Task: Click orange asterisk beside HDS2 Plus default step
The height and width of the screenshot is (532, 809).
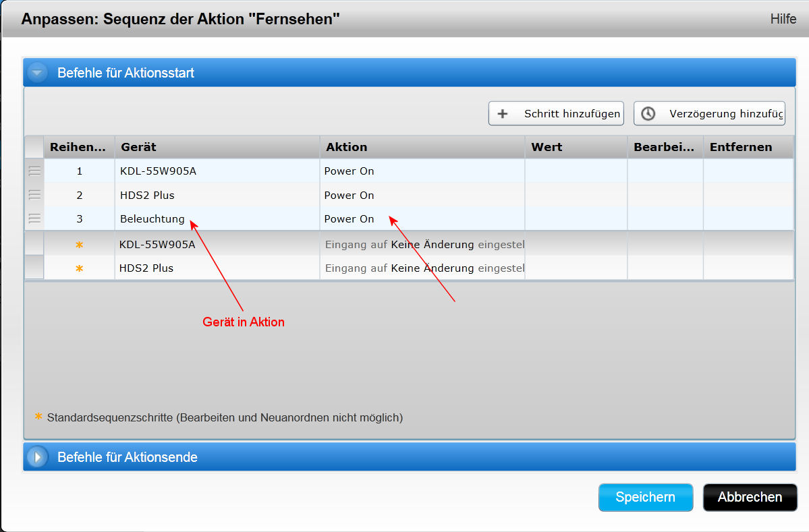Action: (79, 268)
